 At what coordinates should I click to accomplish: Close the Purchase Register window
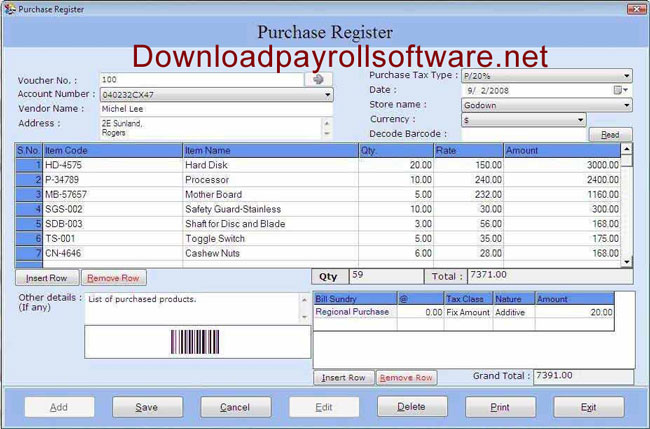[636, 9]
